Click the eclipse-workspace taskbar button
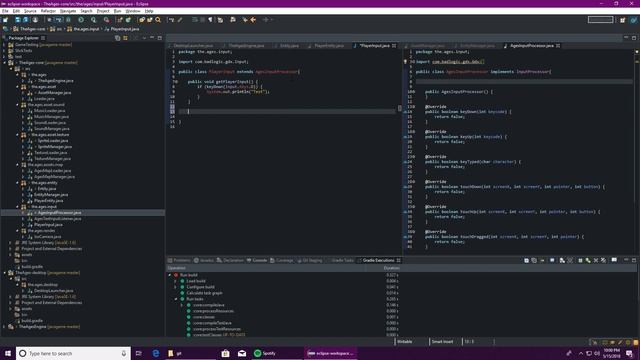This screenshot has width=640, height=360. (331, 353)
